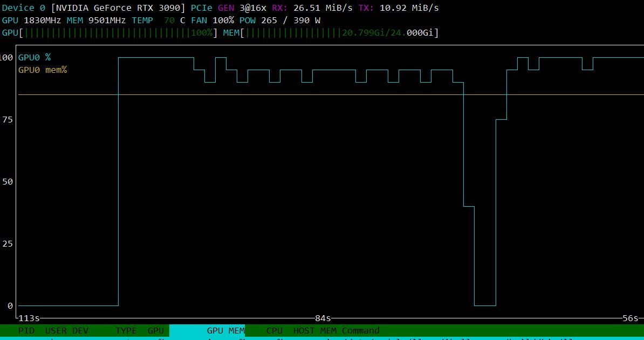Click the GPU0 mem% legend label
The image size is (644, 340).
(x=43, y=70)
